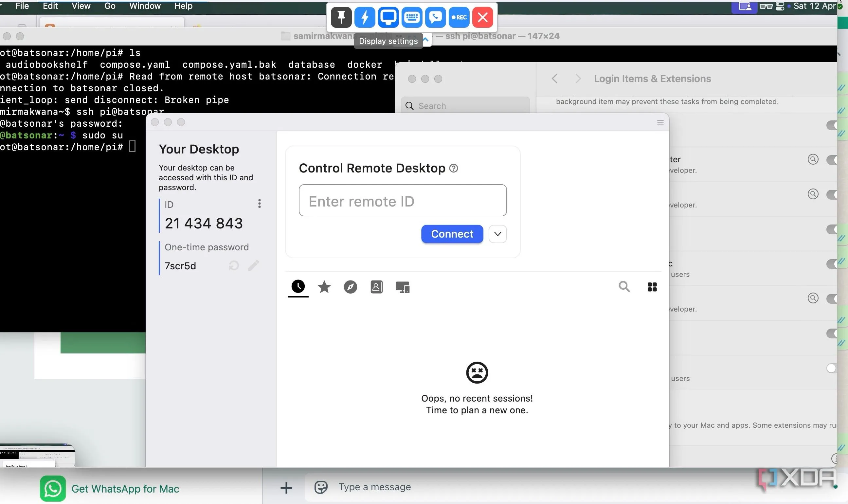This screenshot has height=504, width=848.
Task: Search peers with the magnifier icon
Action: click(x=624, y=287)
